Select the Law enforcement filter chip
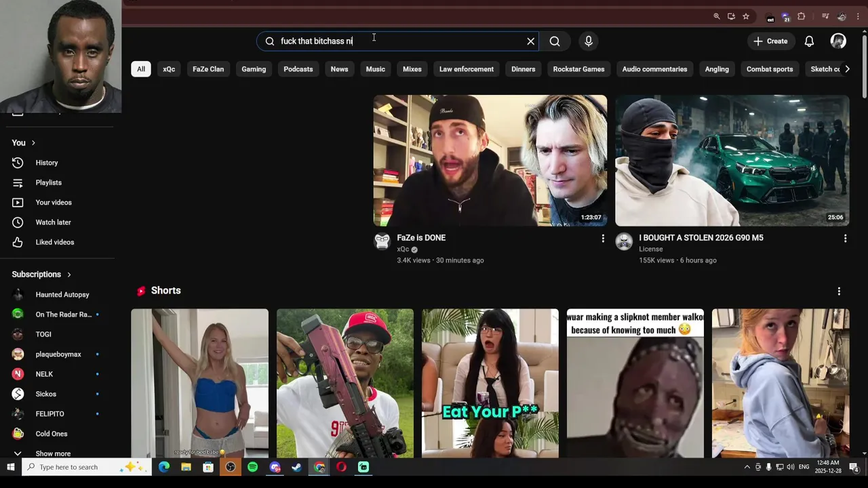 (x=467, y=69)
